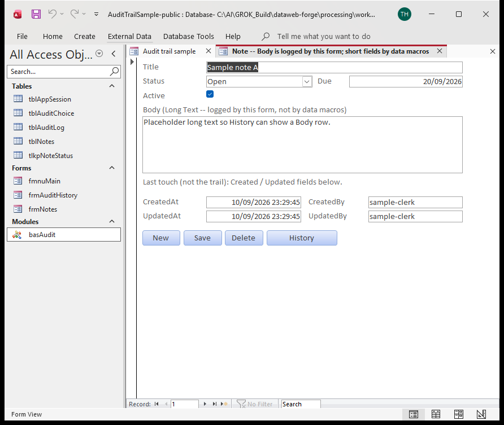Select basAudit module icon
The width and height of the screenshot is (504, 425).
pos(18,235)
